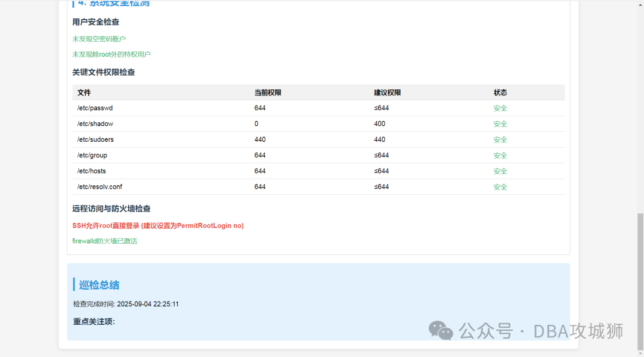This screenshot has width=644, height=357.
Task: Click recommended ≤644 in /etc/passwd row
Action: click(381, 108)
